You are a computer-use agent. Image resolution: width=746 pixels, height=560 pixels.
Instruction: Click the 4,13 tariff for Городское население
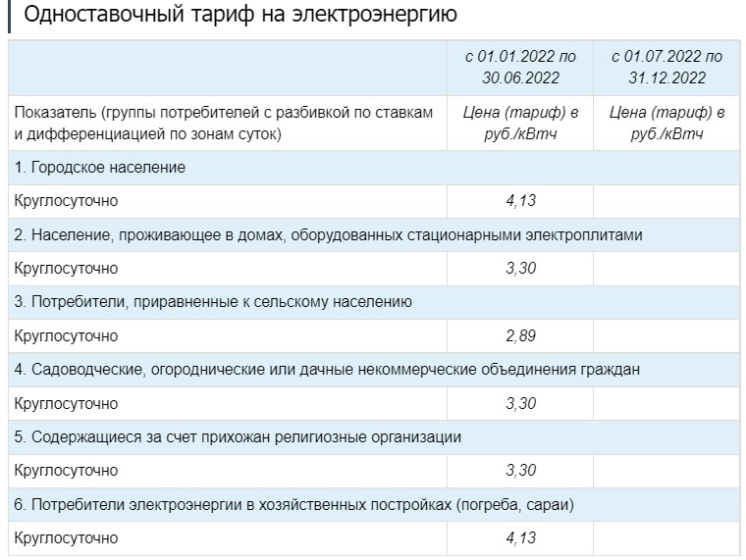coord(520,201)
